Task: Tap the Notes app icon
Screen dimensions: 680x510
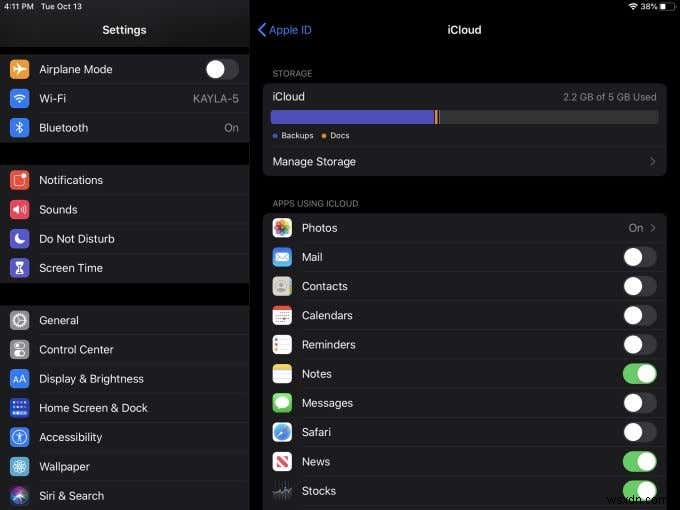Action: [x=282, y=374]
